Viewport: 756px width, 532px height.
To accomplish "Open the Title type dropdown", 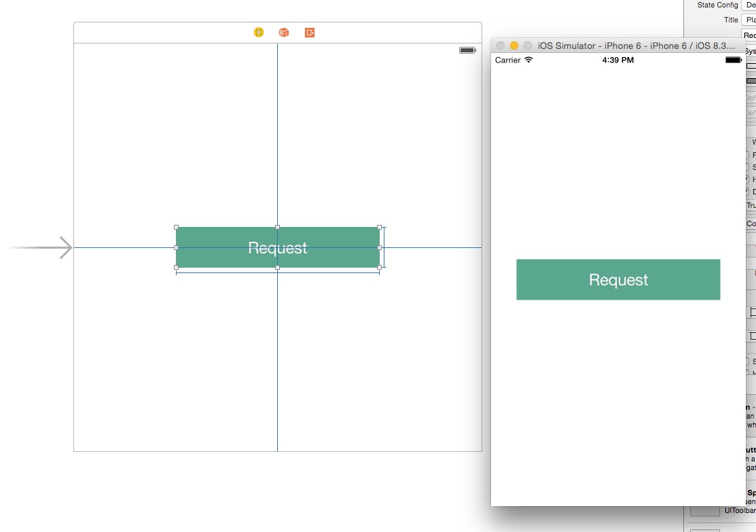I will [749, 20].
